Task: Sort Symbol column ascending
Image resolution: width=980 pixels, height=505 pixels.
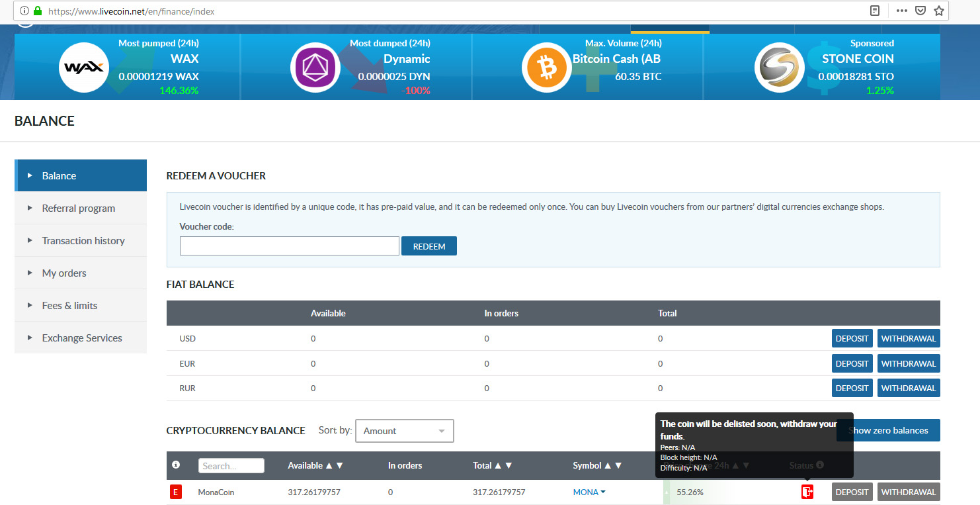Action: point(607,465)
